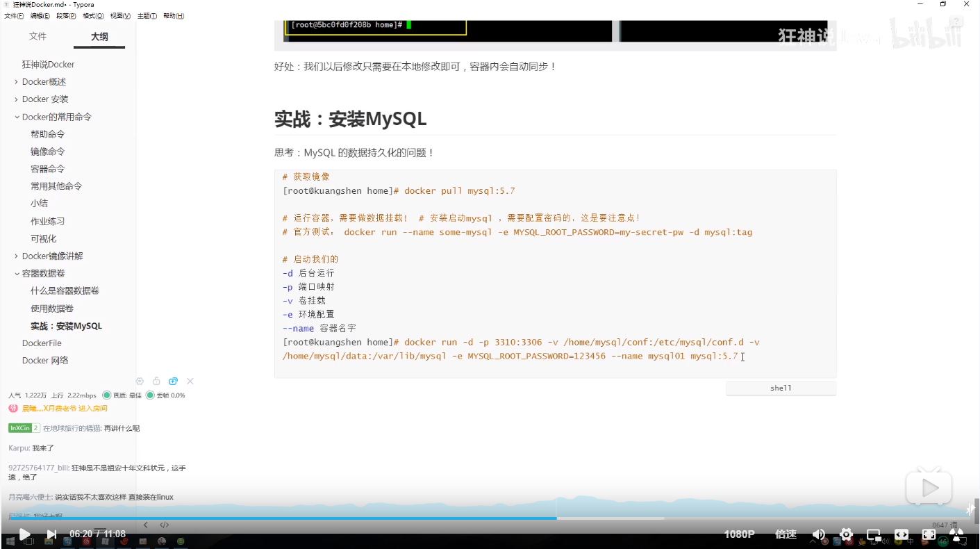Open the 格式(O) menu
The image size is (980, 549).
(x=93, y=16)
